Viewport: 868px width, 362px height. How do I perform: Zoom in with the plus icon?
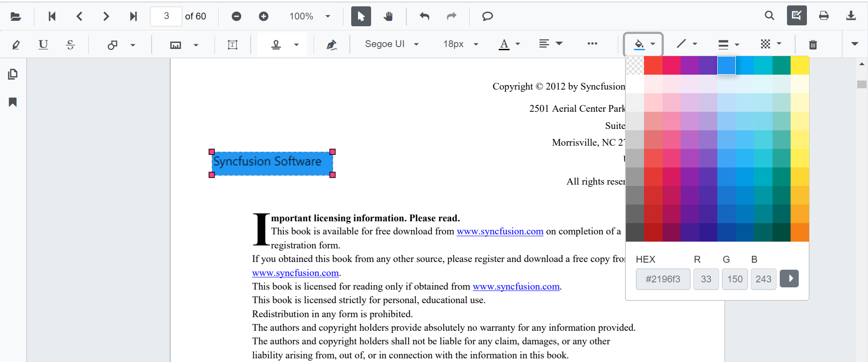pyautogui.click(x=263, y=16)
